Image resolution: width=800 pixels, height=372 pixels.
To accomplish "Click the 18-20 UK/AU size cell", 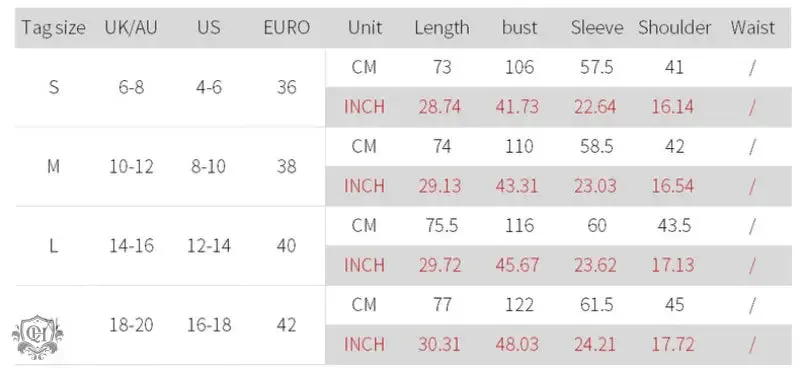I will [x=131, y=325].
